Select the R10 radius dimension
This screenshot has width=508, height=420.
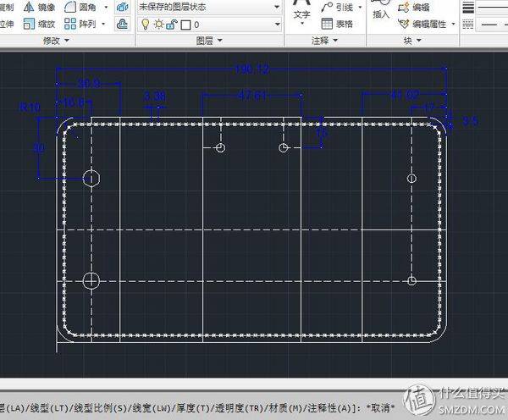[30, 108]
